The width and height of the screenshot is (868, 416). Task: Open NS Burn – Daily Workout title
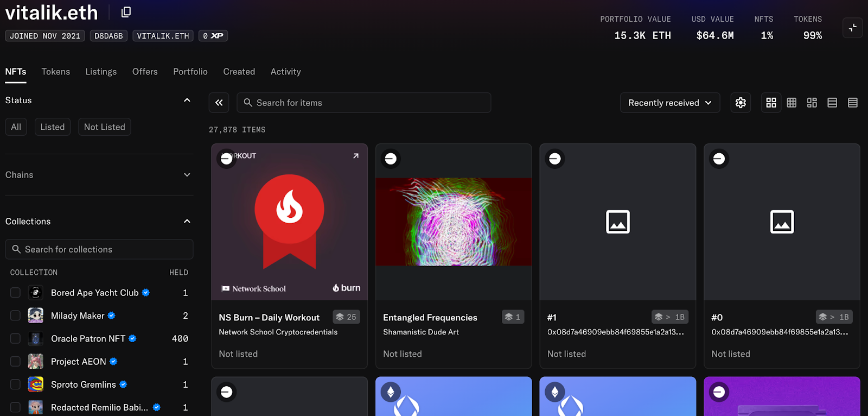[x=269, y=317]
